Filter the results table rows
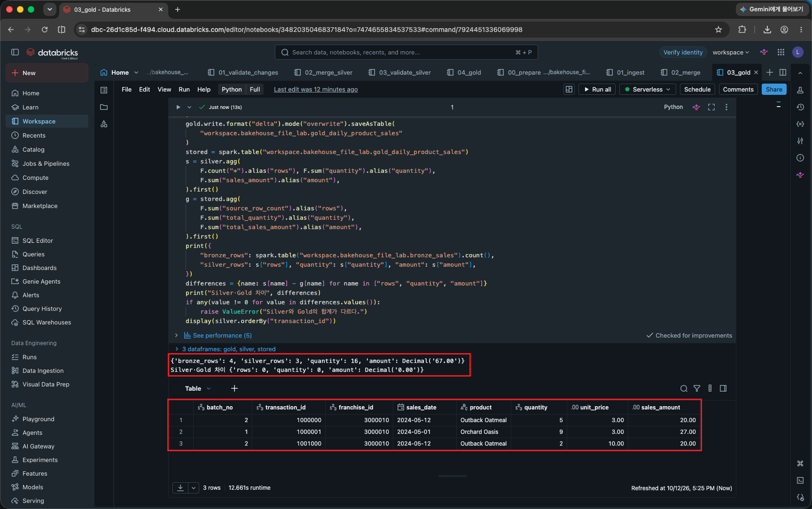The image size is (812, 509). pos(697,388)
